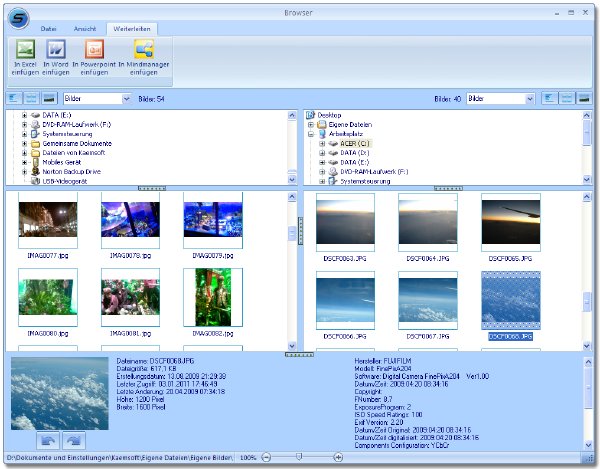Click the zoom in plus icon

338,457
